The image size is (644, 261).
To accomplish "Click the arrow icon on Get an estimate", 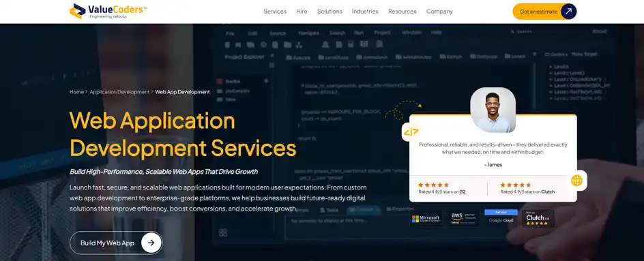I will tap(568, 12).
